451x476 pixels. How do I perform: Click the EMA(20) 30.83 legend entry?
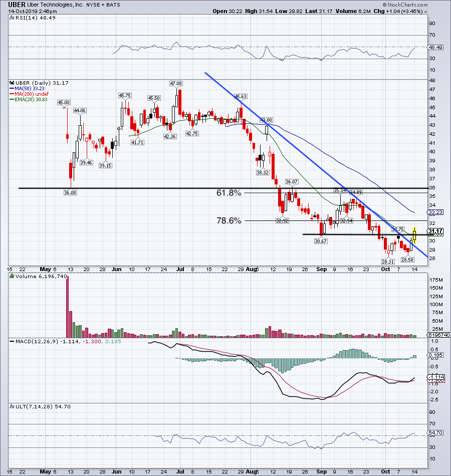tap(29, 100)
